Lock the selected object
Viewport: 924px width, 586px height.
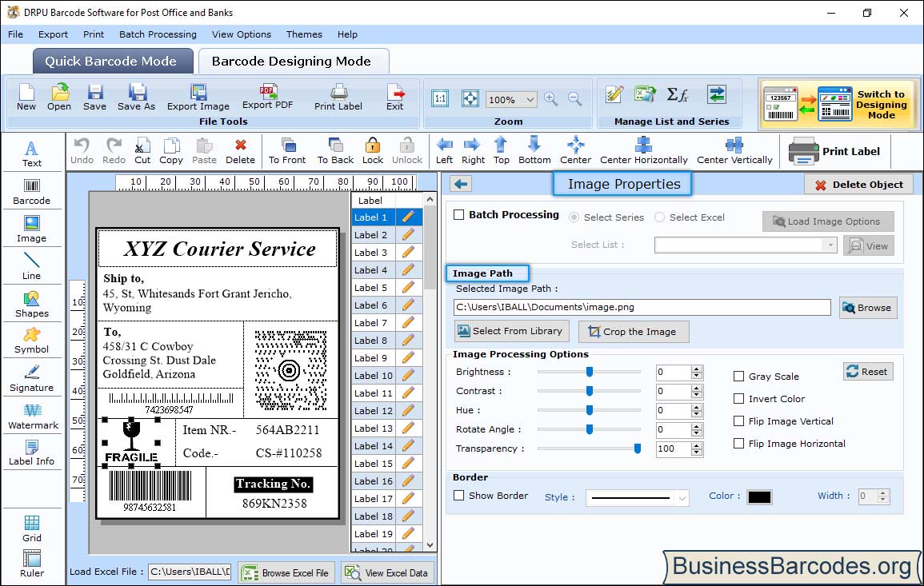[x=373, y=151]
